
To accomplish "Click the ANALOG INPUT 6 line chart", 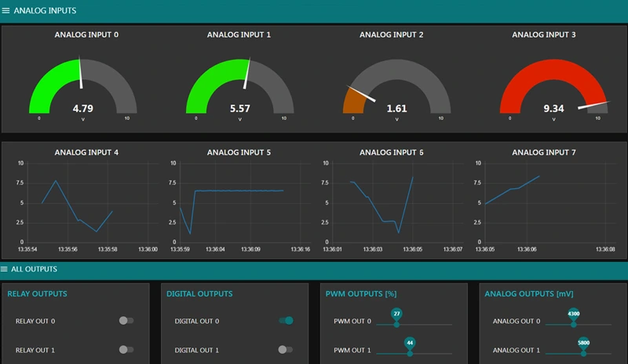I will (393, 205).
